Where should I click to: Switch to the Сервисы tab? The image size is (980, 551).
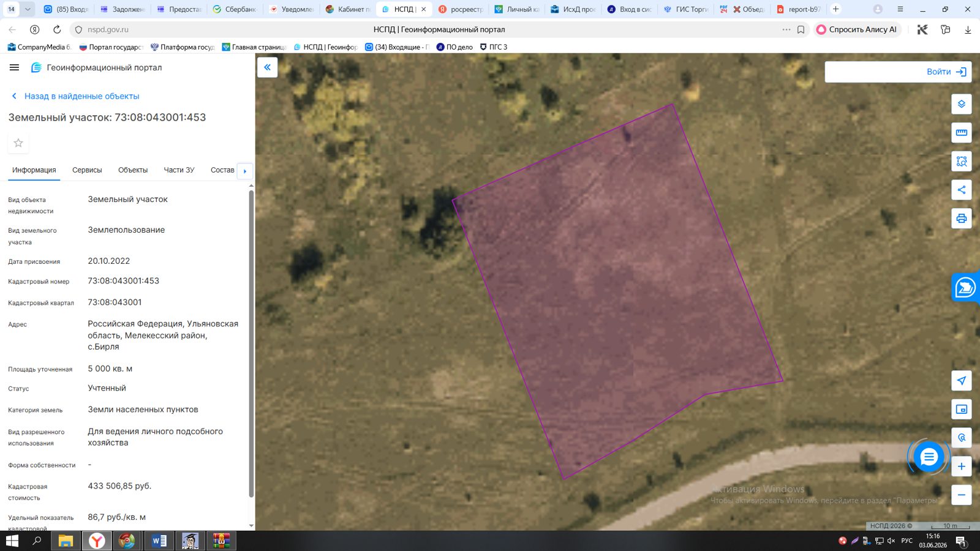pos(87,170)
